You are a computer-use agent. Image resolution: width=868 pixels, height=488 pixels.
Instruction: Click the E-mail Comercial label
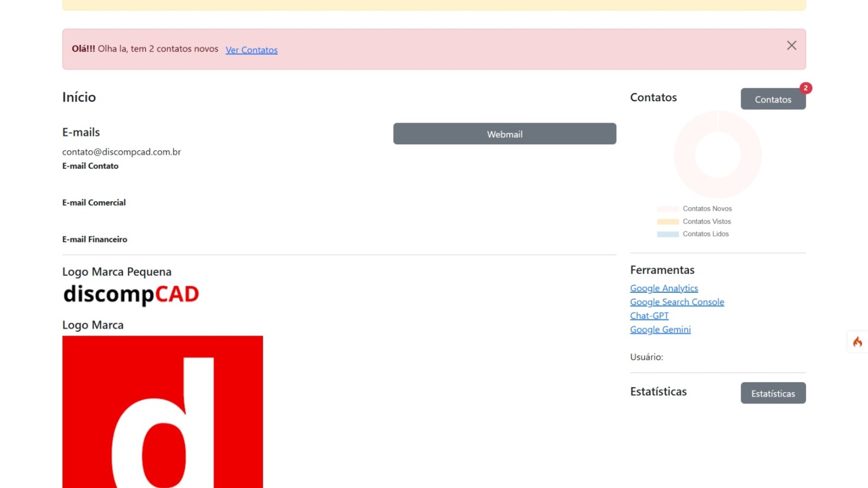tap(94, 202)
